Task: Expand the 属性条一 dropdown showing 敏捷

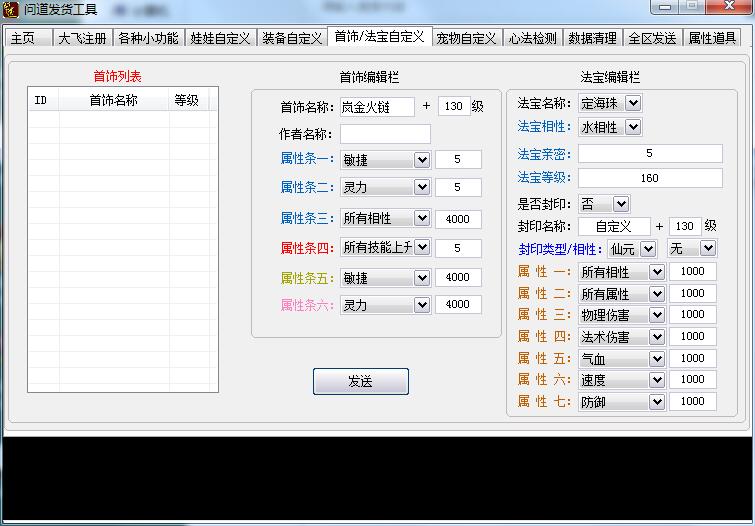Action: coord(421,160)
